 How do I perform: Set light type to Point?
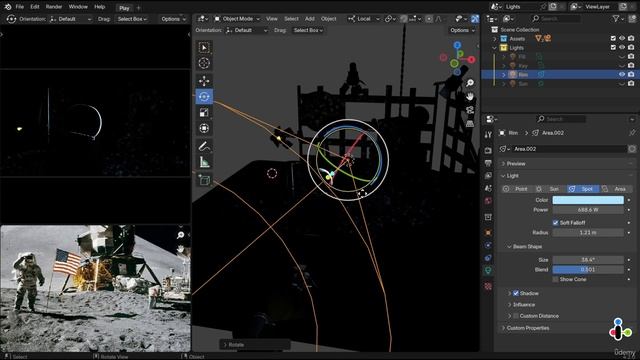pyautogui.click(x=516, y=189)
